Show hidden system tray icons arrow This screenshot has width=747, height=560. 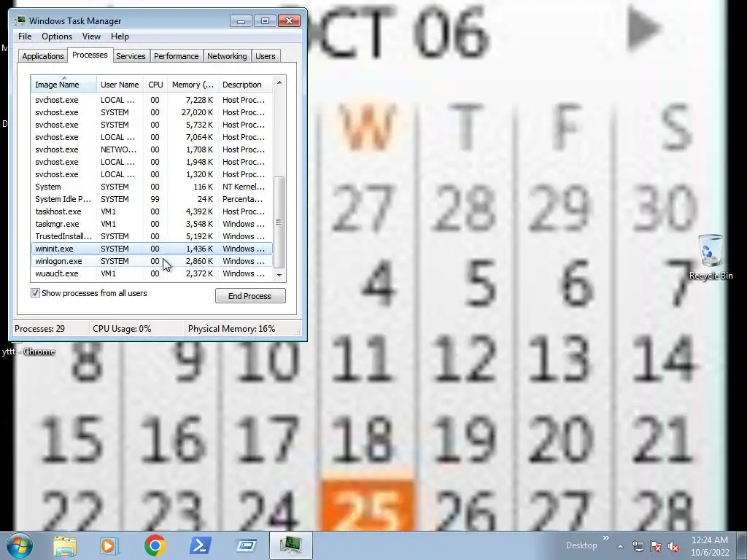coord(620,547)
